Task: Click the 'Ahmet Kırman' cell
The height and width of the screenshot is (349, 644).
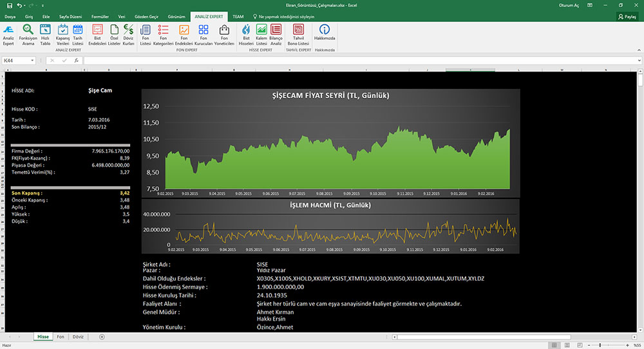Action: pyautogui.click(x=275, y=312)
